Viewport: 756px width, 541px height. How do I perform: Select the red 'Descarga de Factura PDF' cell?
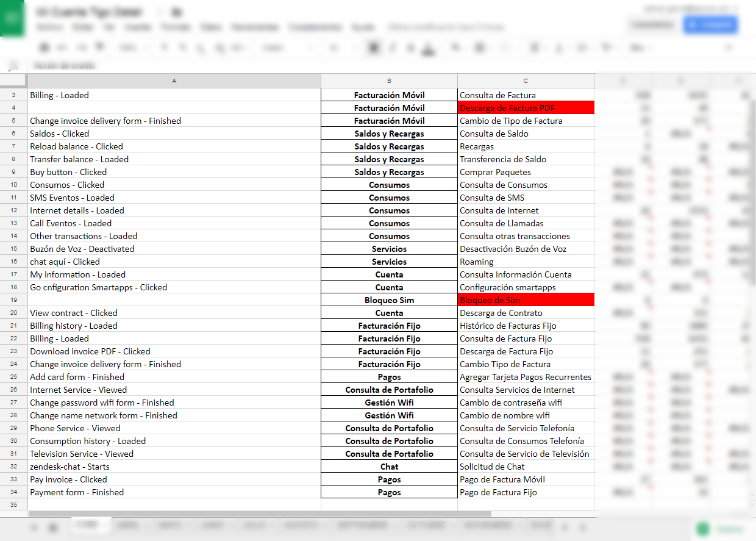(526, 108)
